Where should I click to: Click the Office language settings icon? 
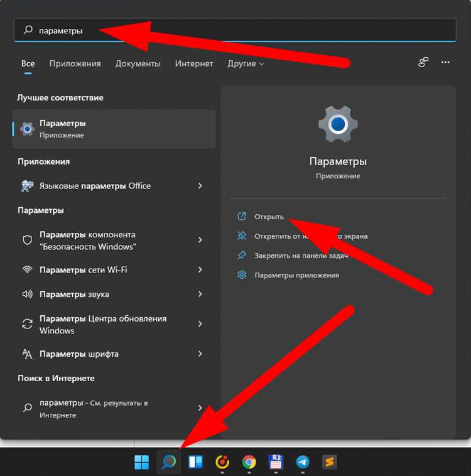click(28, 186)
